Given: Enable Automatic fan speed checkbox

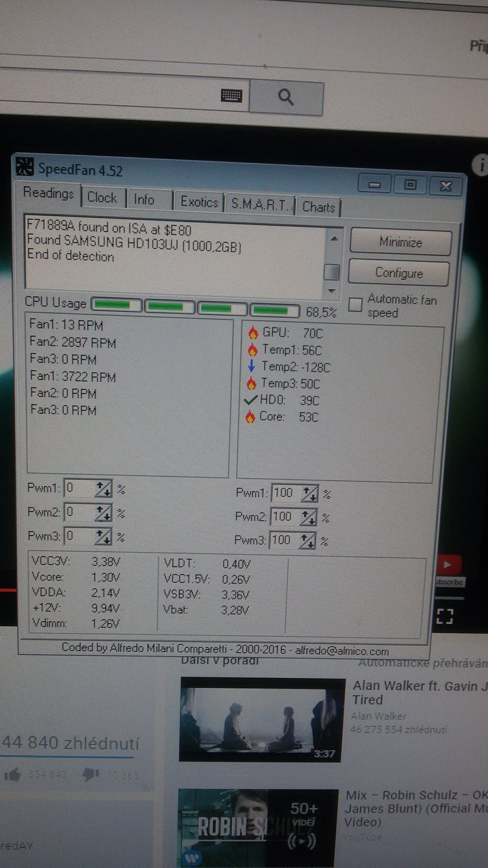Looking at the screenshot, I should click(355, 304).
